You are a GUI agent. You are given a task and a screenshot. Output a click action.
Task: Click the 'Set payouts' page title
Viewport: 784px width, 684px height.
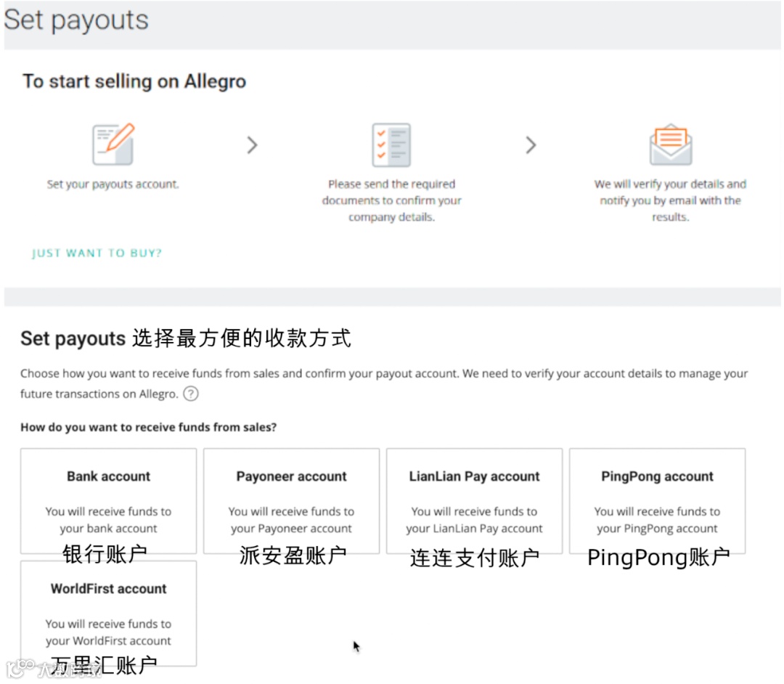[76, 20]
